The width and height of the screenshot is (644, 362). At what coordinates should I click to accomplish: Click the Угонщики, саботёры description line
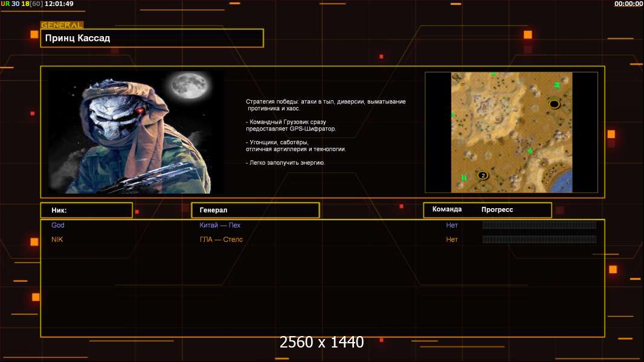point(295,145)
